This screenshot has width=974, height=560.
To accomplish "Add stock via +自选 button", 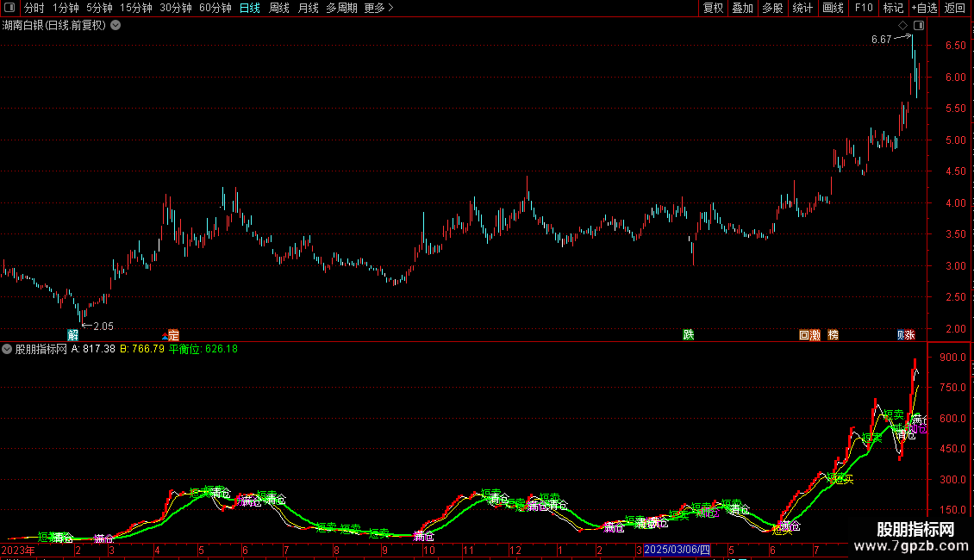I will coord(924,8).
